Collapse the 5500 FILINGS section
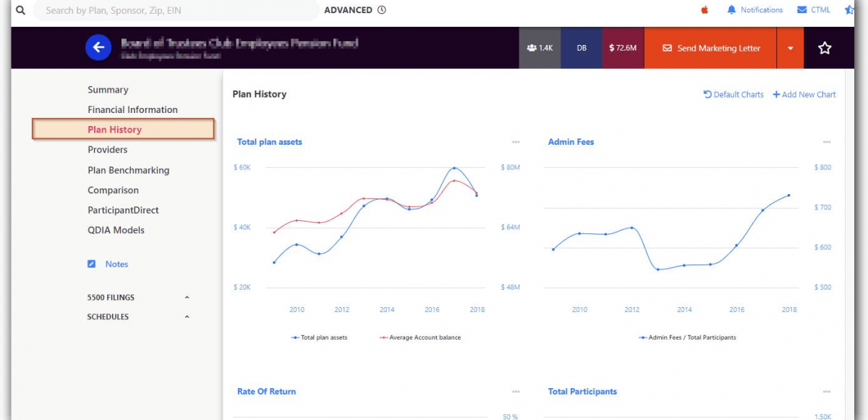The height and width of the screenshot is (420, 868). pyautogui.click(x=187, y=298)
